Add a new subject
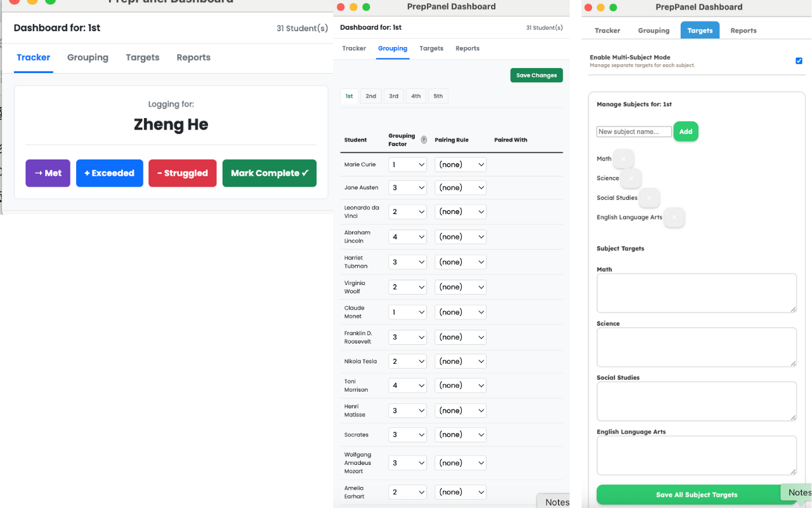The width and height of the screenshot is (812, 508). click(x=685, y=131)
